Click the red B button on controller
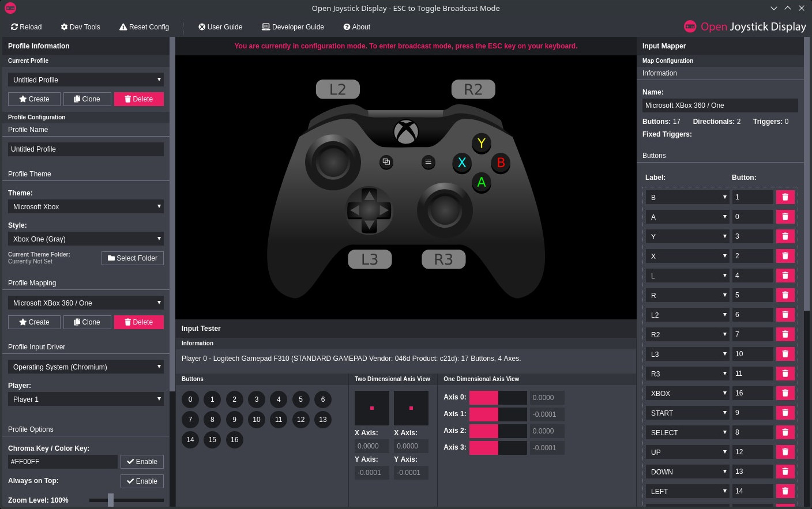This screenshot has width=812, height=509. click(501, 163)
